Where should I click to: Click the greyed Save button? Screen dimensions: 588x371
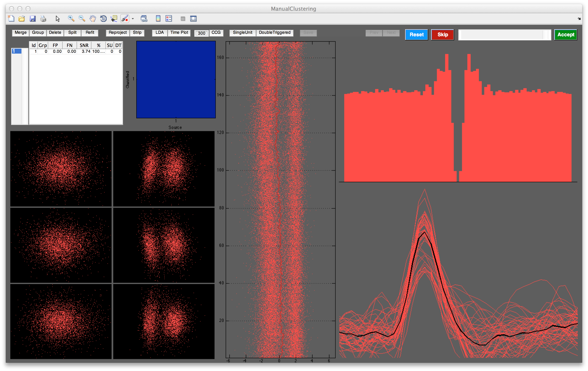(308, 33)
